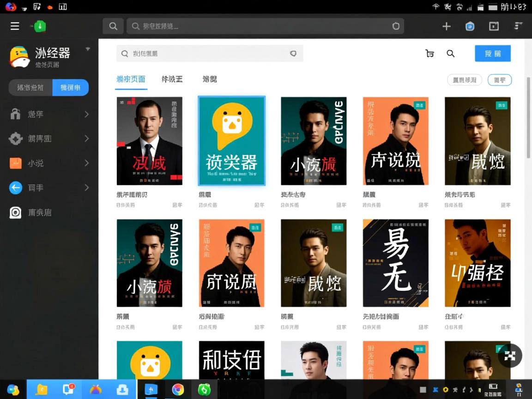532x399 pixels.
Task: Select the blue back-arrow sidebar item
Action: point(15,187)
